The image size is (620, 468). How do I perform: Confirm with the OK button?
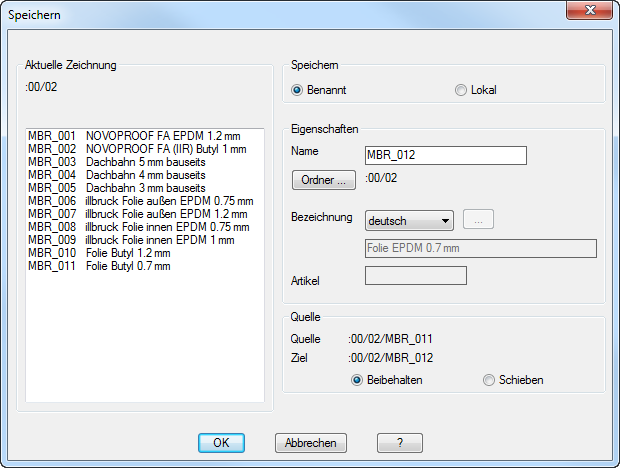221,442
